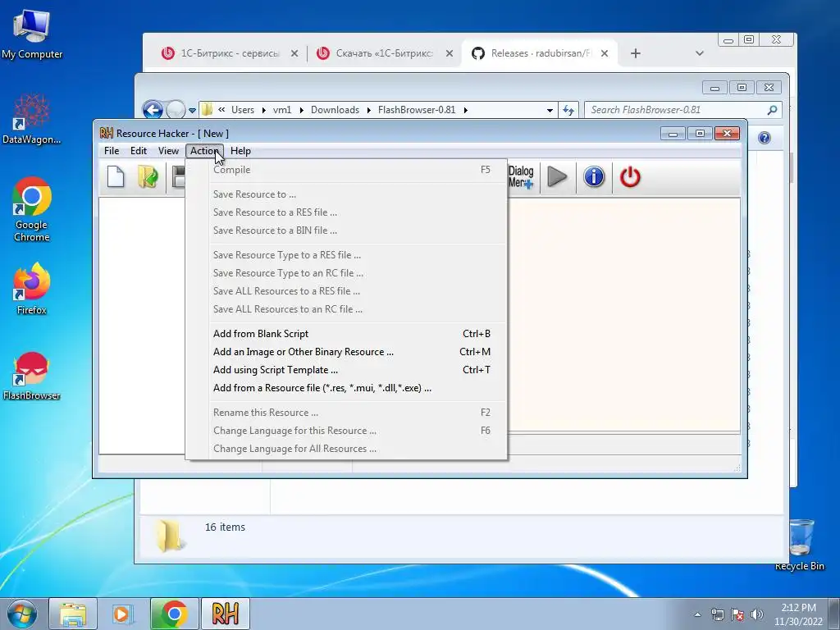Expand the Chrome tab search chevron

click(x=699, y=53)
